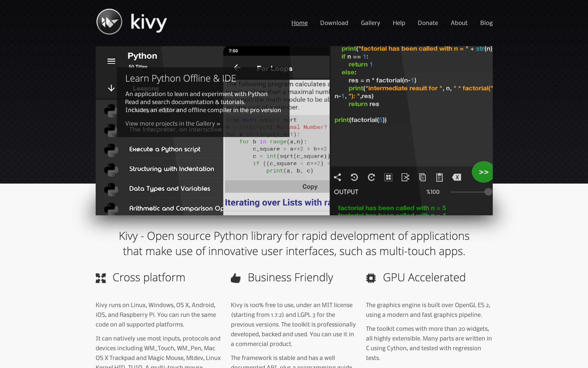The width and height of the screenshot is (588, 368).
Task: Click the Python logo beside Execute a Python script
Action: pyautogui.click(x=111, y=150)
